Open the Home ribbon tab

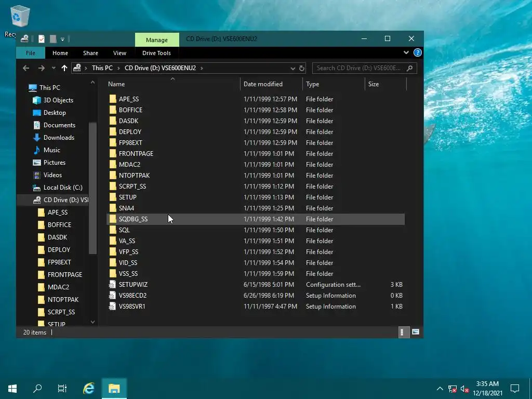[x=60, y=53]
